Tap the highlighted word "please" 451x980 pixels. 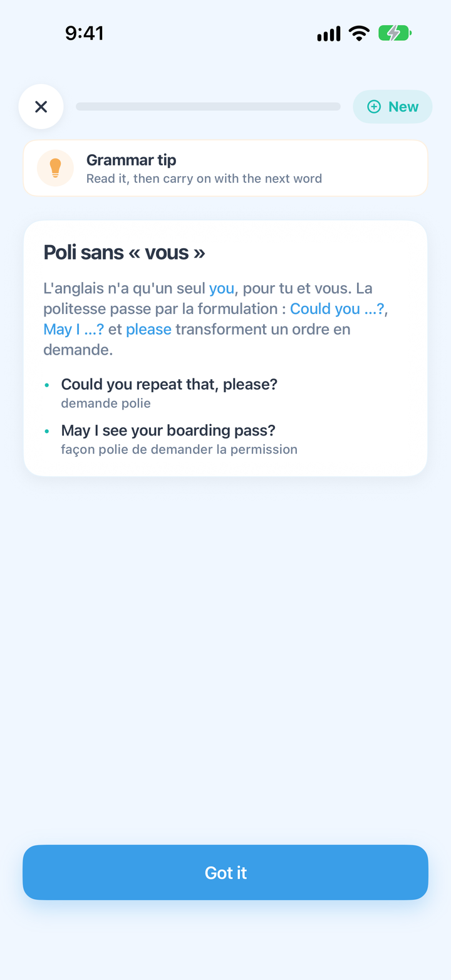coord(148,329)
